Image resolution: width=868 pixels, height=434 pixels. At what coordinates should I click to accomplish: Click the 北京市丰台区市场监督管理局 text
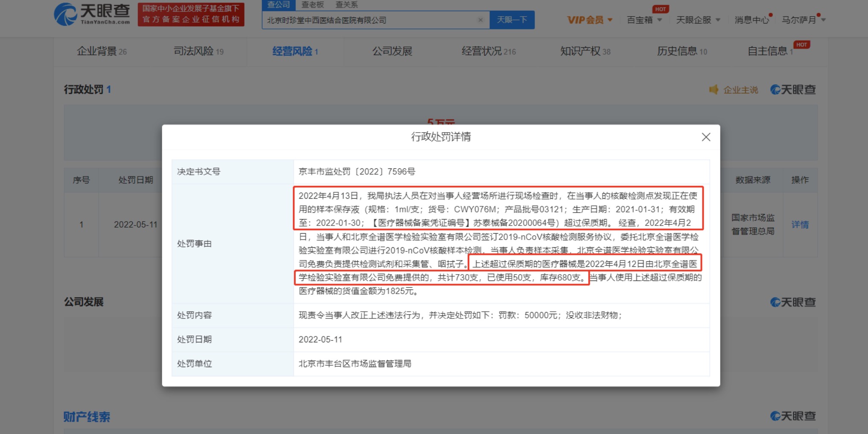tap(355, 364)
